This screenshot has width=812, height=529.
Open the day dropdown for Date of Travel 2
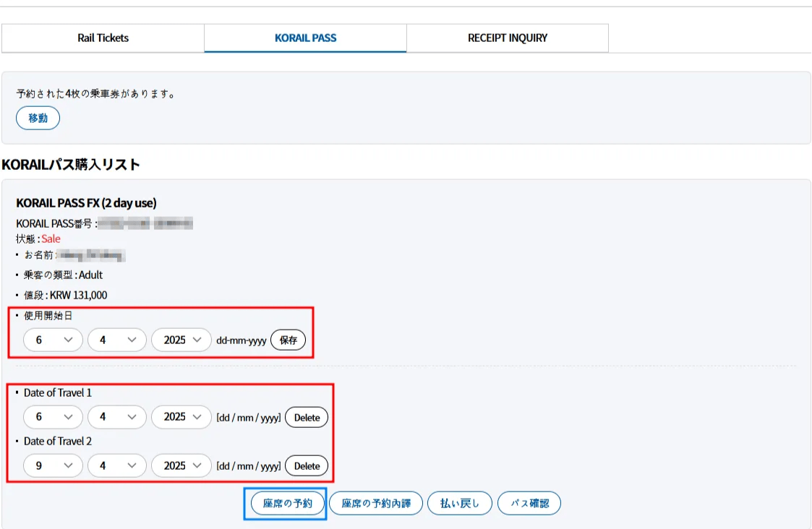point(53,466)
